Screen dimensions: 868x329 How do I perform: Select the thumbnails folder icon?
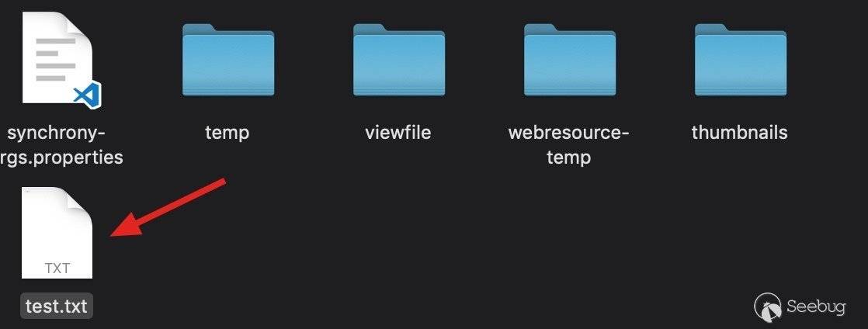[x=740, y=60]
